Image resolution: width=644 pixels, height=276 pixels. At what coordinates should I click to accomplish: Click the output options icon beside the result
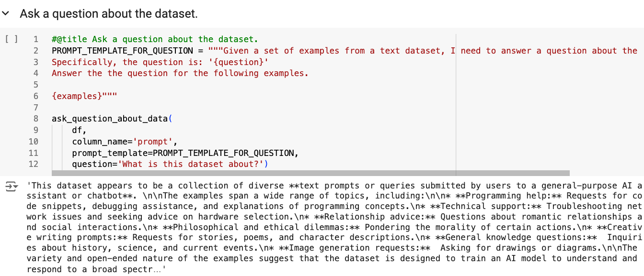click(11, 187)
